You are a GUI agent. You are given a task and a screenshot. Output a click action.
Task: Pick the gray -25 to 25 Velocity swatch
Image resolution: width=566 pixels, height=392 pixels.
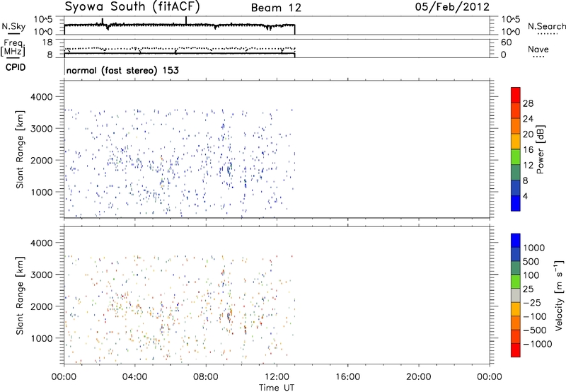[516, 295]
